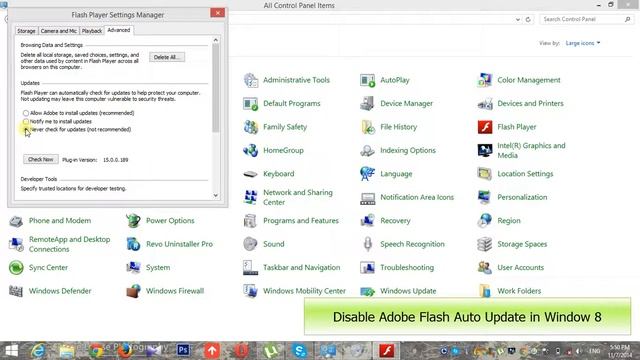Open Phone and Modem icon

[x=16, y=221]
